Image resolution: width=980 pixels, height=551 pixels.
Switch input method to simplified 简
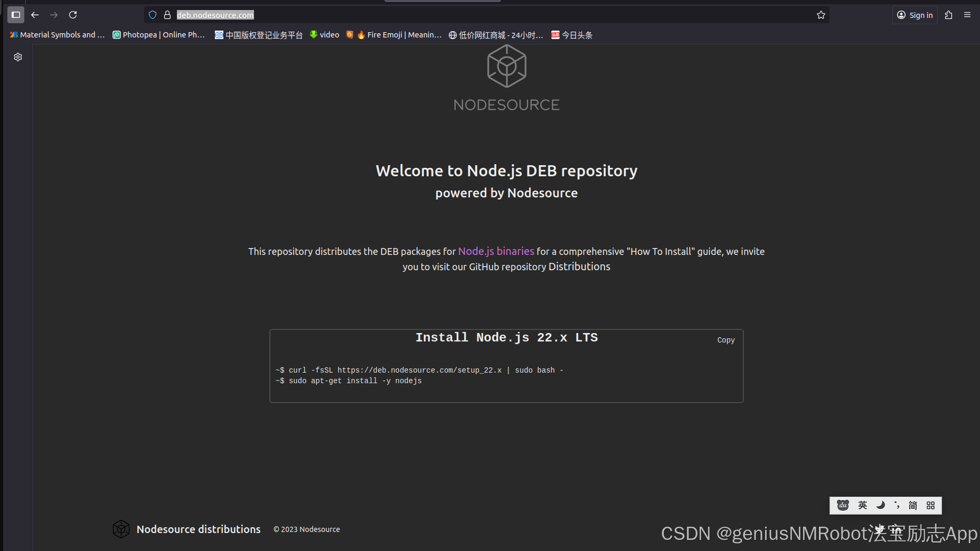[x=913, y=505]
